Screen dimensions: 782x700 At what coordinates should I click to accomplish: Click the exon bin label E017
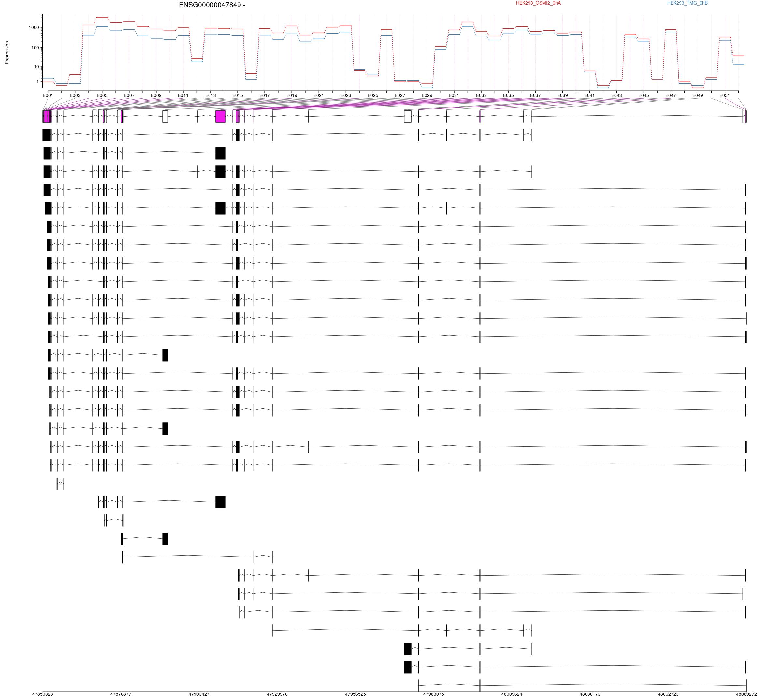265,95
